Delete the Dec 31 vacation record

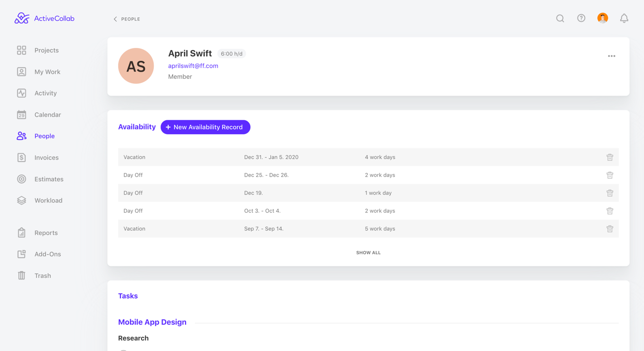[610, 157]
